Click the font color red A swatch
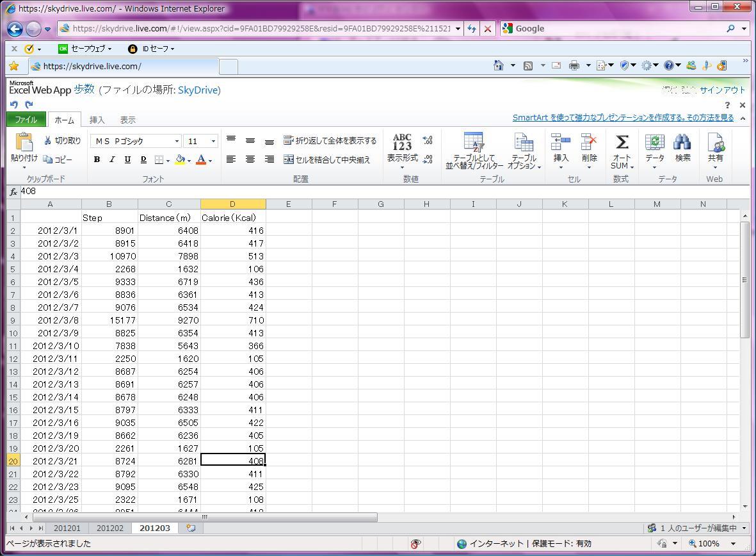756x556 pixels. point(201,159)
